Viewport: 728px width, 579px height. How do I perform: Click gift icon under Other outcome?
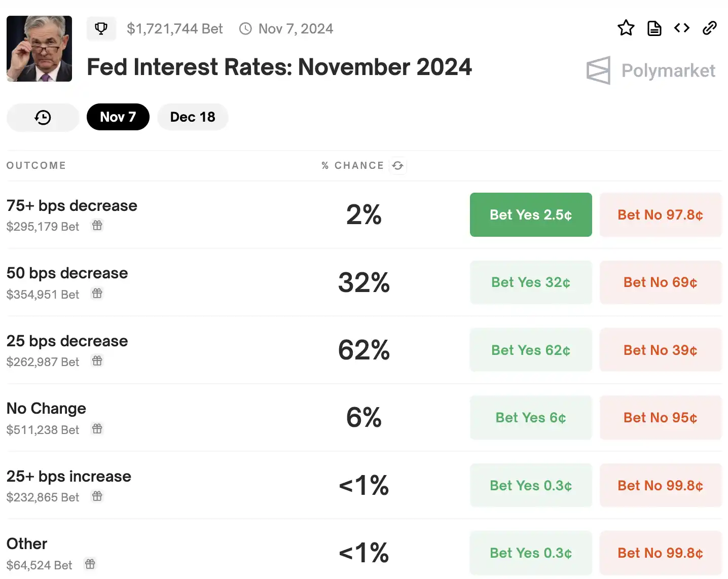90,564
